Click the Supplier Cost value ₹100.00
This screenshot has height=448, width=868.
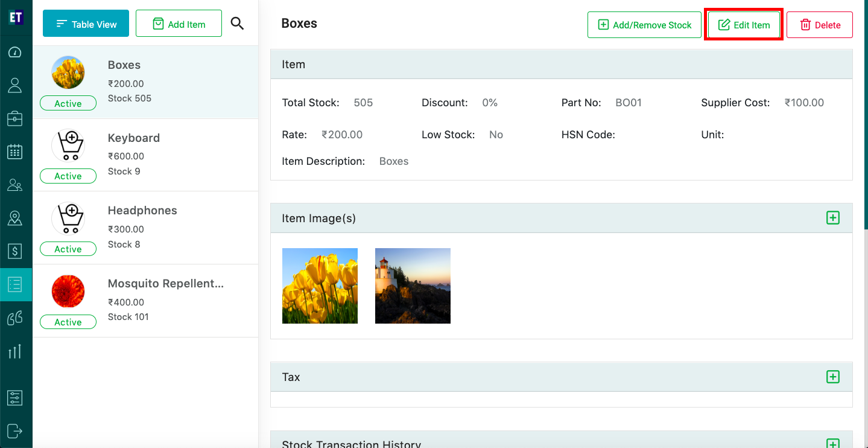point(804,103)
